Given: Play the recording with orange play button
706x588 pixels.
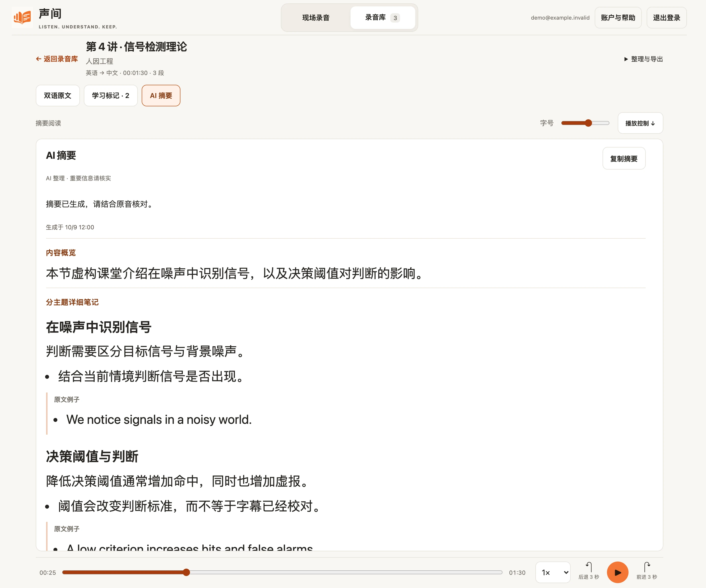Looking at the screenshot, I should 618,572.
